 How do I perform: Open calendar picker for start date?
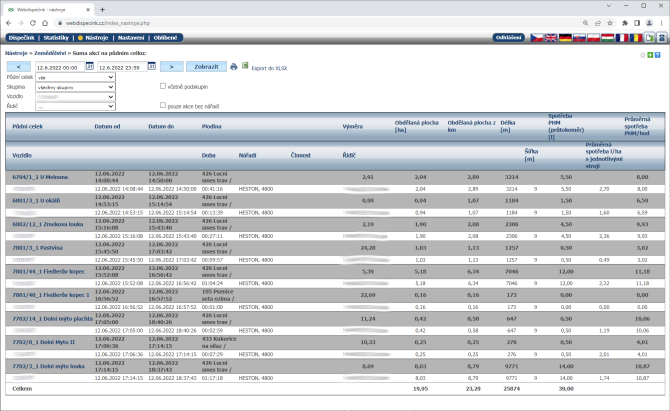tap(90, 67)
